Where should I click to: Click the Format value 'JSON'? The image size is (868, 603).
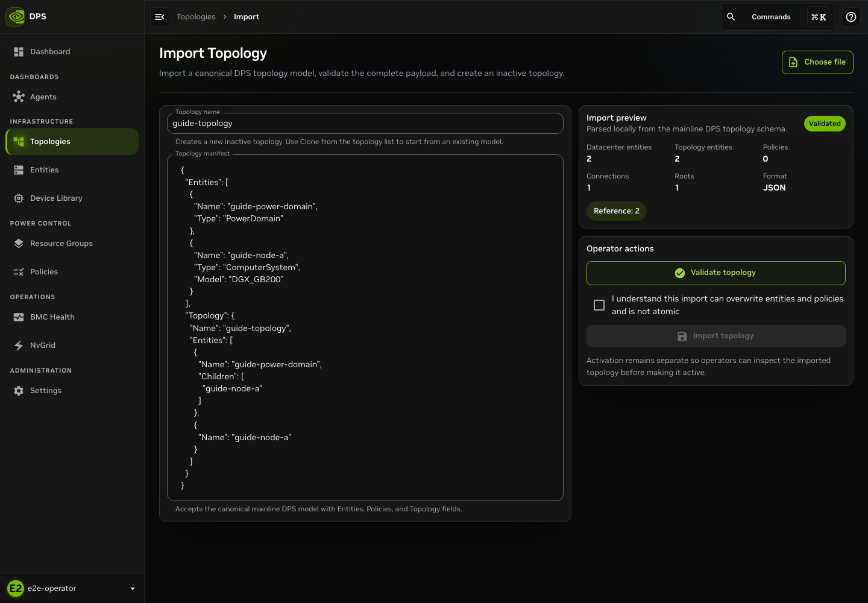coord(774,188)
